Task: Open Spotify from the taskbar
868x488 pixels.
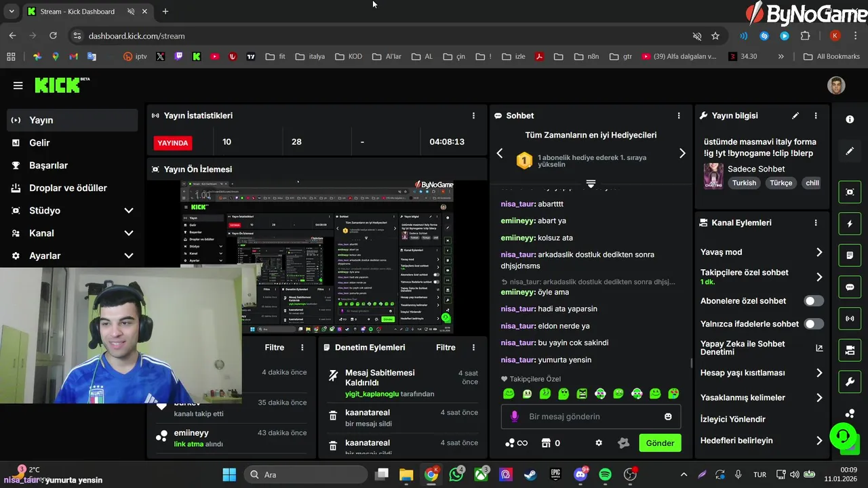Action: point(606,474)
